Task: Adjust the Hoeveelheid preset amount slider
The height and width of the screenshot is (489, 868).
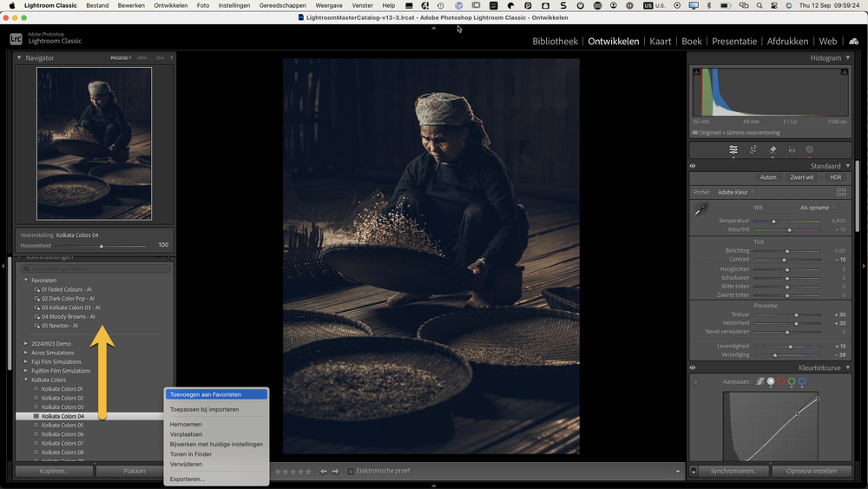Action: tap(102, 246)
